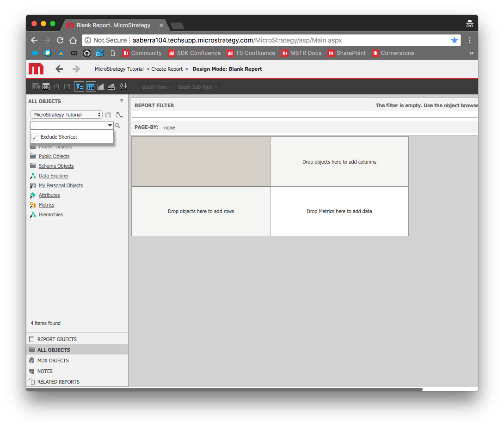Open the Graph Sub-Type dropdown
Viewport: 504px width, 428px height.
click(197, 87)
